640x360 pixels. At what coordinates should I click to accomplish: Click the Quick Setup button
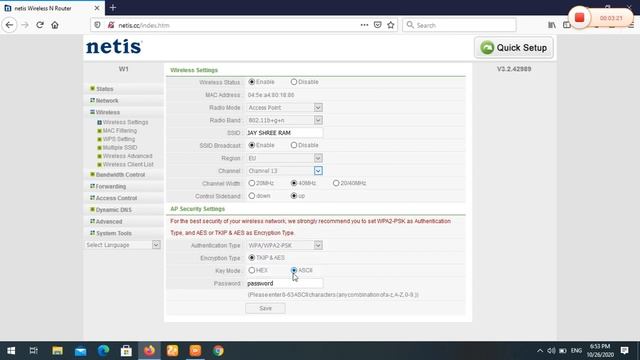pyautogui.click(x=514, y=48)
